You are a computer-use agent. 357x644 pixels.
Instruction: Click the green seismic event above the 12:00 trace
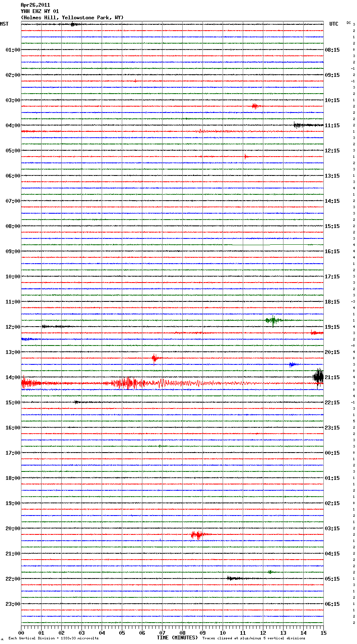coord(273,321)
